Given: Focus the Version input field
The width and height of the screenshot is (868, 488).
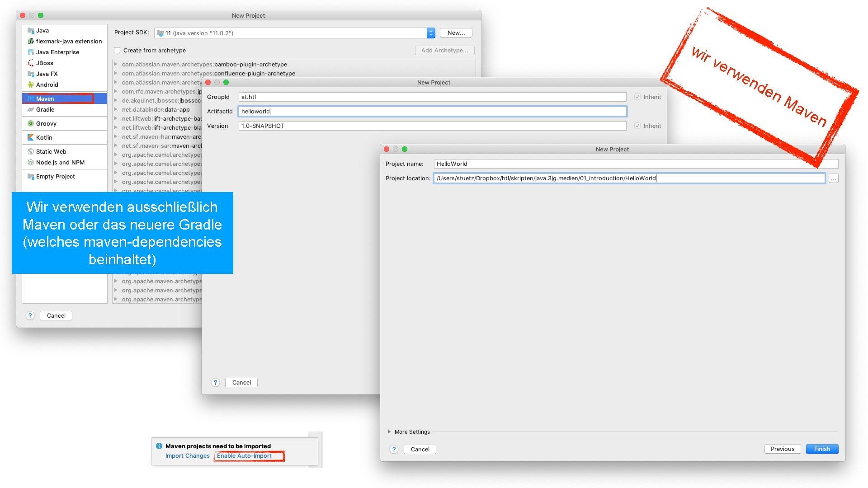Looking at the screenshot, I should pos(432,126).
